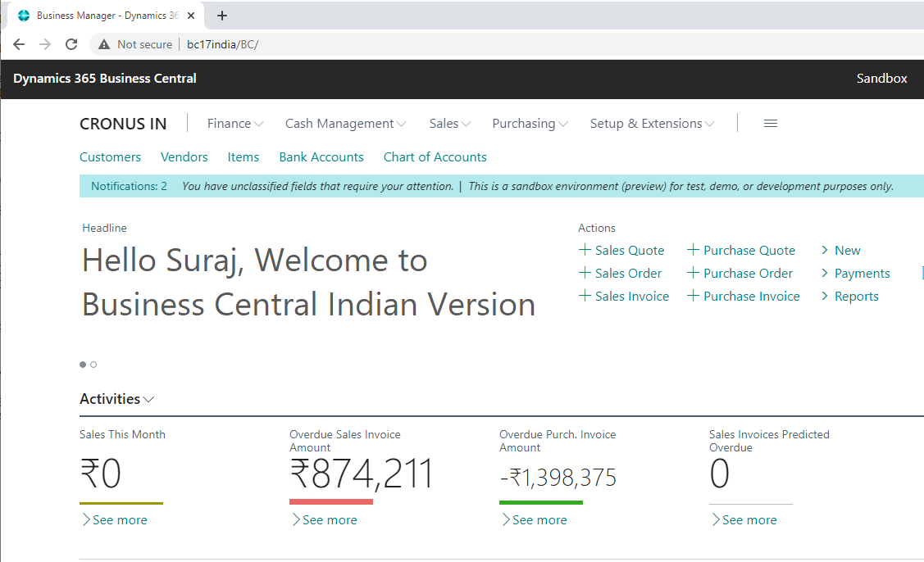Image resolution: width=924 pixels, height=562 pixels.
Task: Expand the Reports actions group
Action: (x=849, y=297)
